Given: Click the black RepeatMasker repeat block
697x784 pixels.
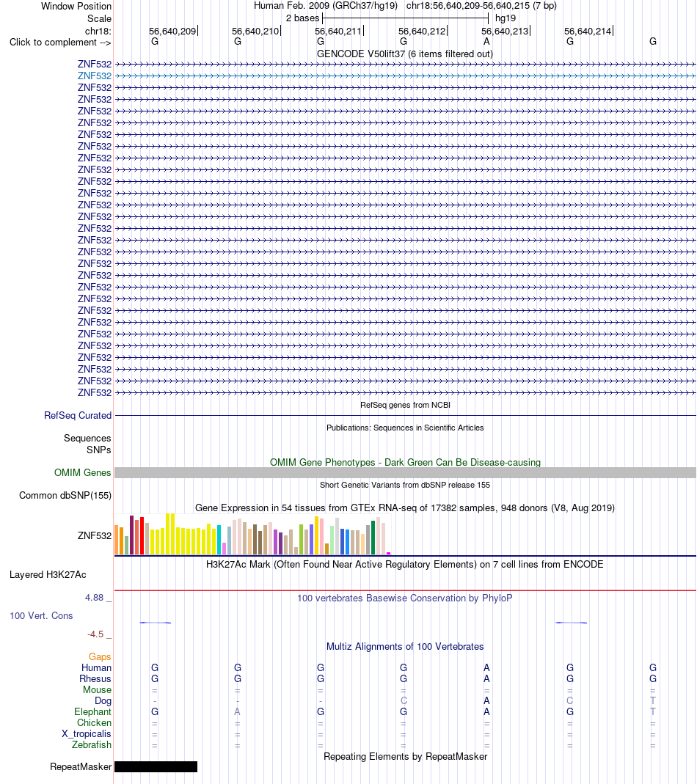Looking at the screenshot, I should [156, 766].
